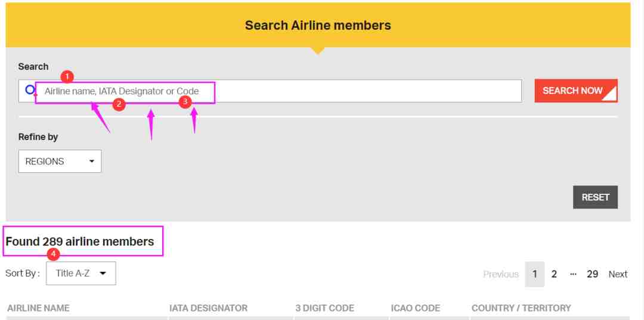The width and height of the screenshot is (644, 320).
Task: Click the red annotation marker 3
Action: tap(185, 102)
